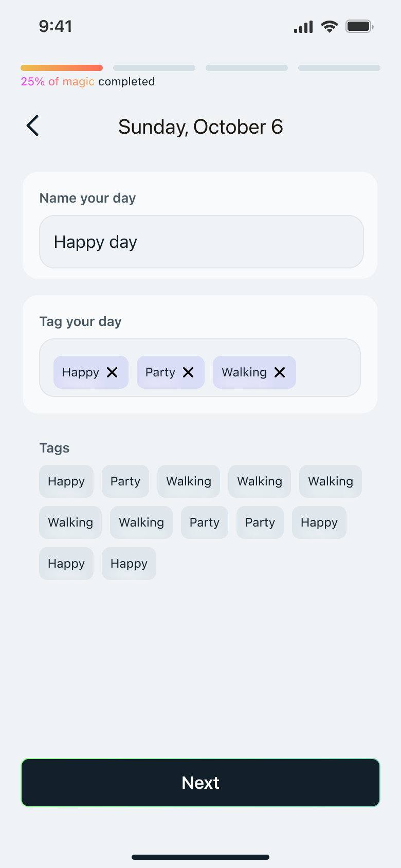This screenshot has width=401, height=868.
Task: Tap the battery status icon
Action: tap(359, 26)
